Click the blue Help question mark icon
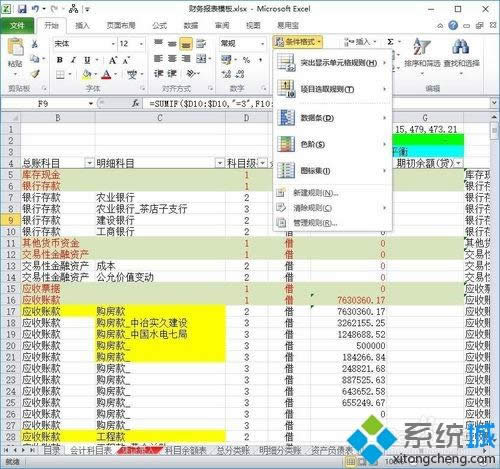The width and height of the screenshot is (500, 469). (453, 25)
